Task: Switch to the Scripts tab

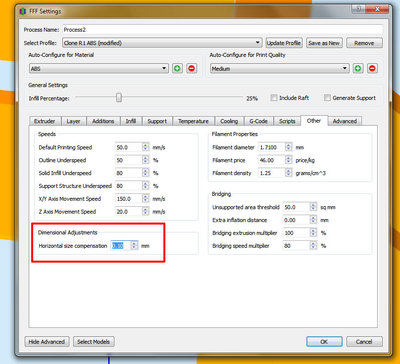Action: pyautogui.click(x=287, y=121)
